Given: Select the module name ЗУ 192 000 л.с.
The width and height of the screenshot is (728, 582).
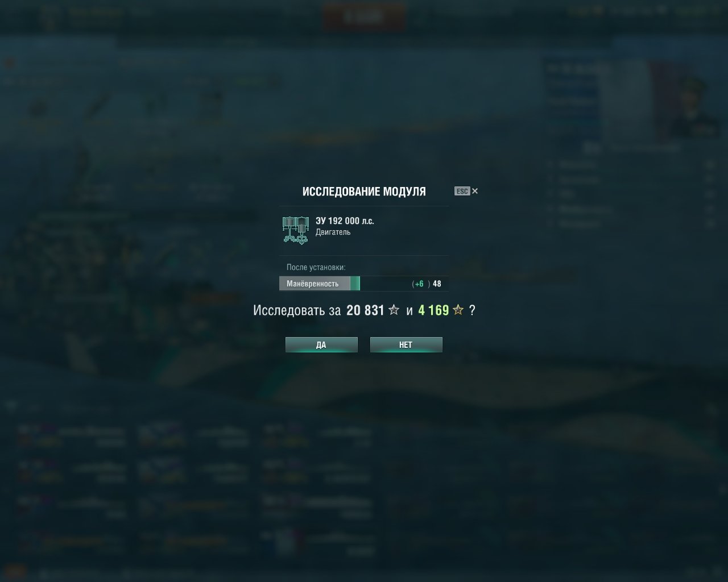Looking at the screenshot, I should [x=345, y=221].
